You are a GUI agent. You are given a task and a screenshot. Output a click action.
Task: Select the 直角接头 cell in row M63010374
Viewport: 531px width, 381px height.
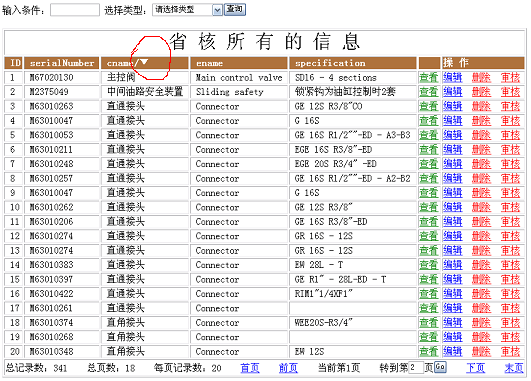click(145, 322)
